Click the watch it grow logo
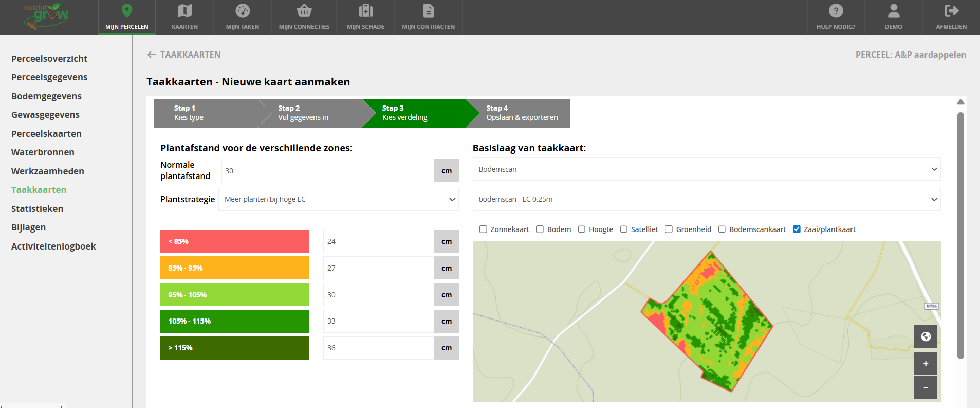The width and height of the screenshot is (980, 408). coord(46,15)
